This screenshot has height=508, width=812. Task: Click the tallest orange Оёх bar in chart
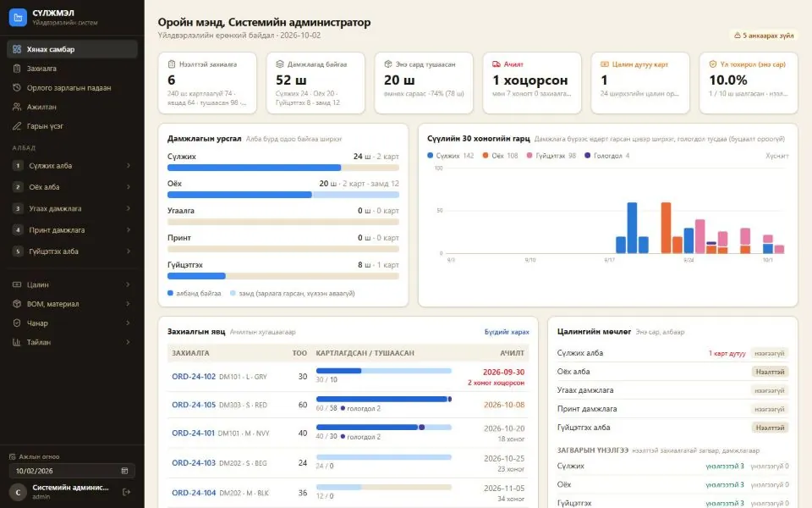coord(666,228)
